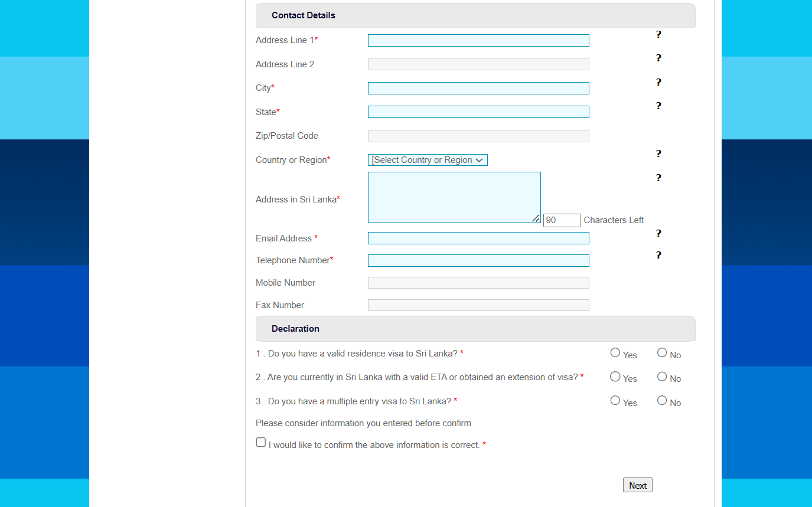Click Email Address help question mark
Screen dimensions: 812x507
658,234
